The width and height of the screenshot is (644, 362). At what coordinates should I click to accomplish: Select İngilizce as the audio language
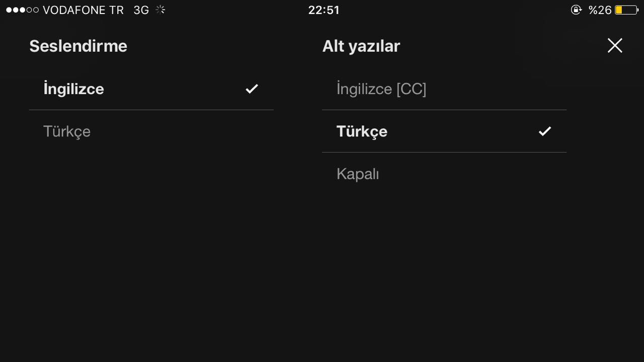74,89
